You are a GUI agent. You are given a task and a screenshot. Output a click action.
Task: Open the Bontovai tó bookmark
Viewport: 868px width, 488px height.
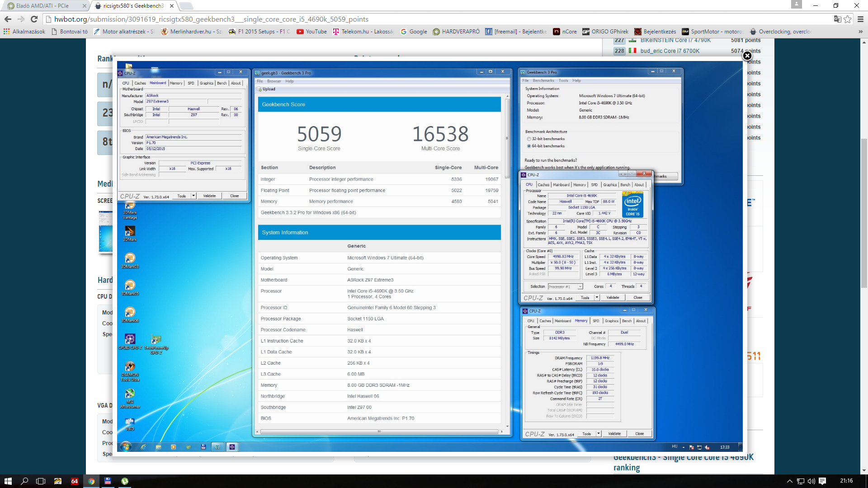[x=70, y=32]
